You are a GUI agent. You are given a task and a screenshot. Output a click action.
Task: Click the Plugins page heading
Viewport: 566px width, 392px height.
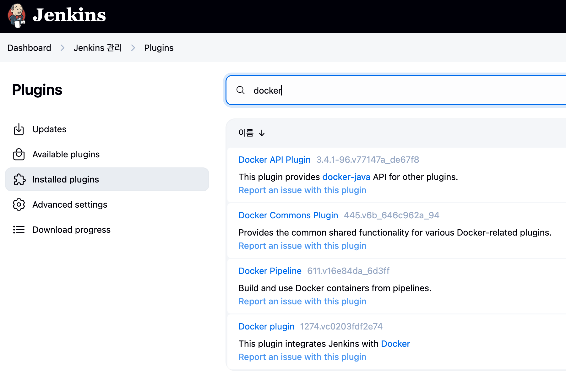37,90
